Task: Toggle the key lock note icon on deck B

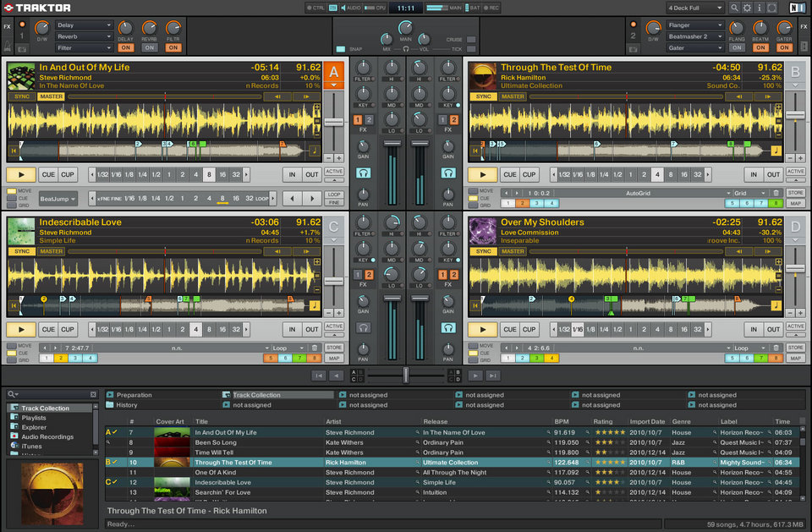Action: click(776, 151)
